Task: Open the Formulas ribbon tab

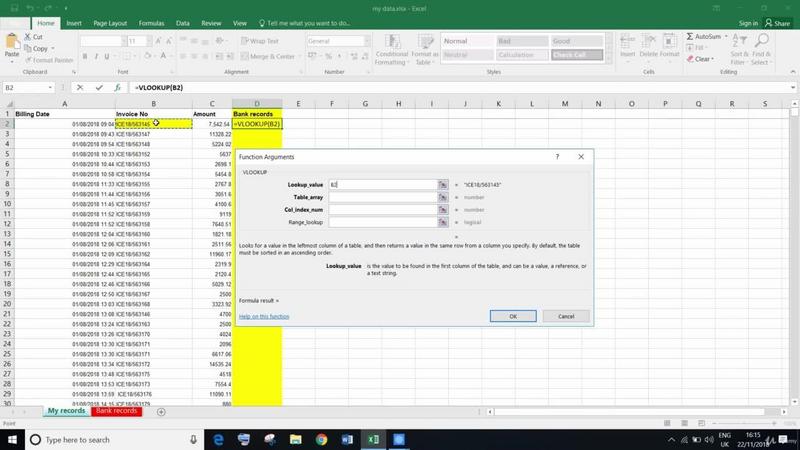Action: [x=152, y=23]
